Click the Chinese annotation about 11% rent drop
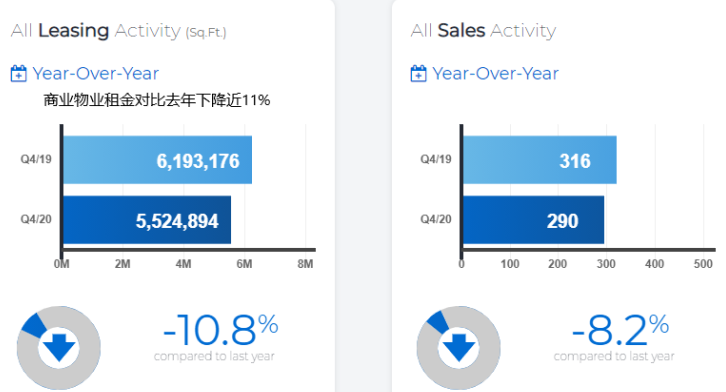The width and height of the screenshot is (726, 392). (156, 100)
